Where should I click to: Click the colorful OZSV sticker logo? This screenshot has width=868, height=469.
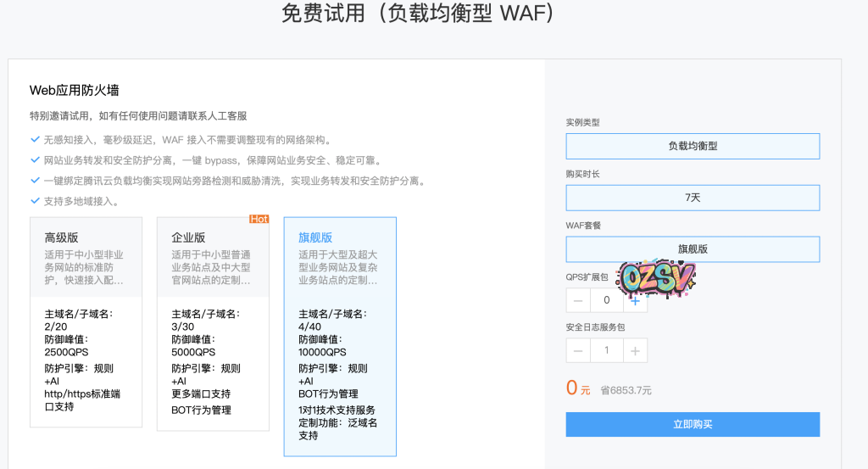tap(656, 277)
